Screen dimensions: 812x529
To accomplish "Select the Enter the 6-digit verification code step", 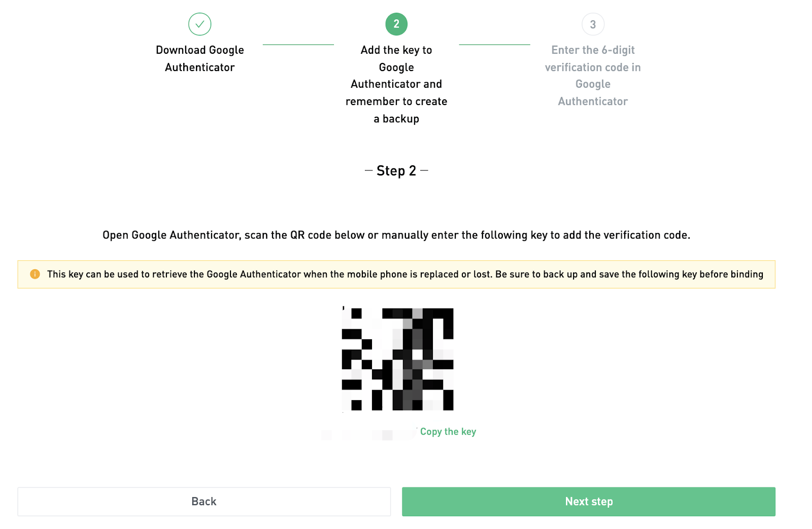I will (592, 75).
